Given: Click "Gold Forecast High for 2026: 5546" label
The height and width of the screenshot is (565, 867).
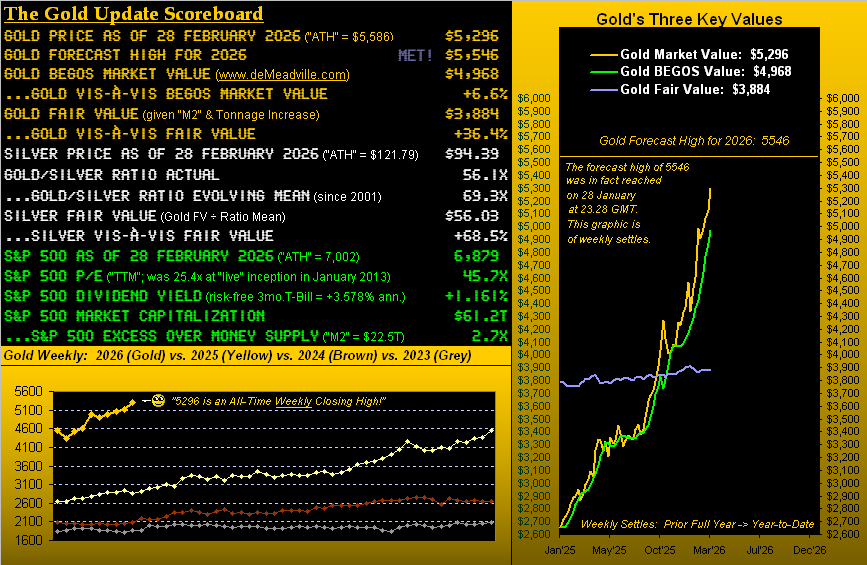Looking at the screenshot, I should [694, 141].
